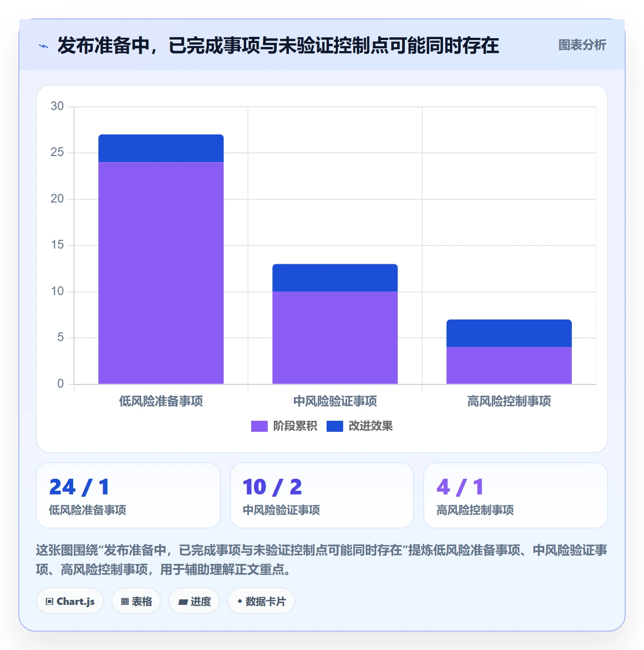Click the diamond icon in 数据卡片 chip
The image size is (644, 650).
(x=240, y=601)
